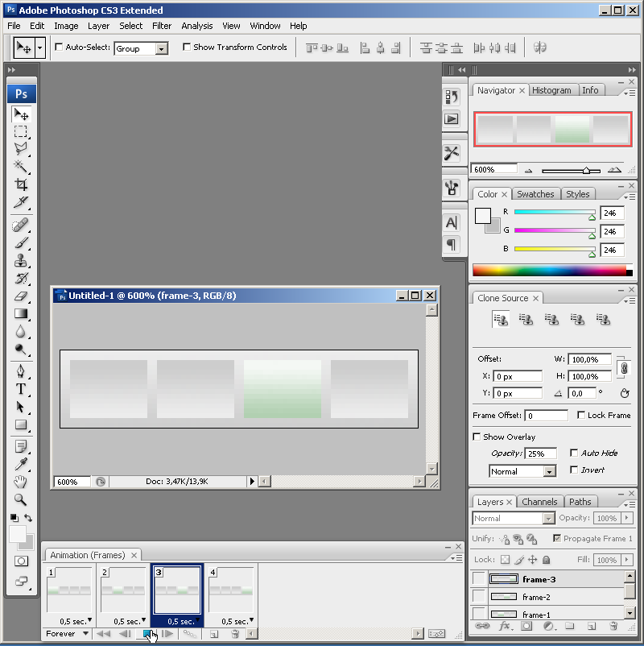
Task: Select the Hand tool
Action: (x=21, y=482)
